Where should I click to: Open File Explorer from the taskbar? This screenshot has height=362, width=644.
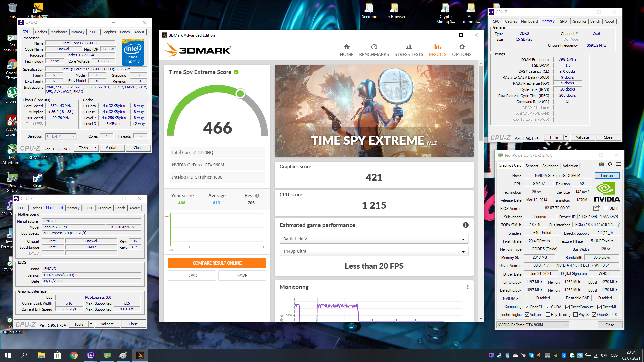(41, 355)
